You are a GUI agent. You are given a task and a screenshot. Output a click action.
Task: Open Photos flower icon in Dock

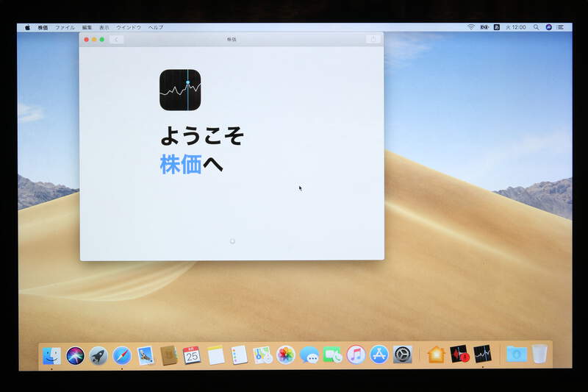pyautogui.click(x=286, y=355)
